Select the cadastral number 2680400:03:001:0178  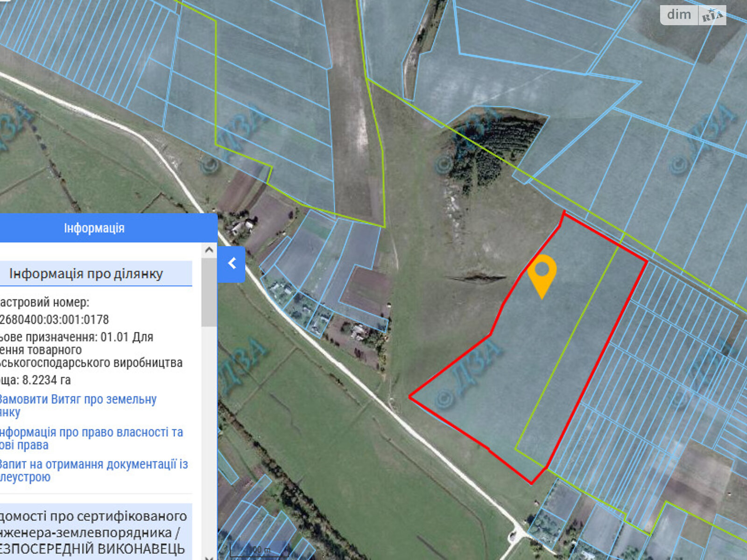(54, 320)
